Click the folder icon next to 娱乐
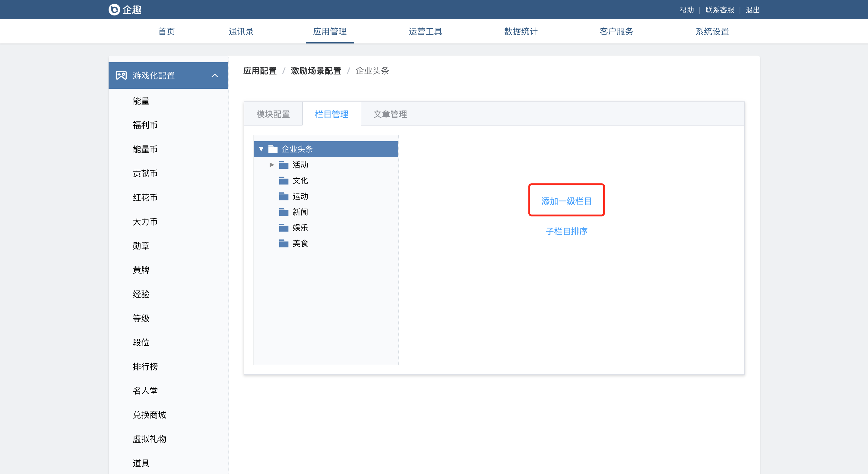 click(x=284, y=227)
